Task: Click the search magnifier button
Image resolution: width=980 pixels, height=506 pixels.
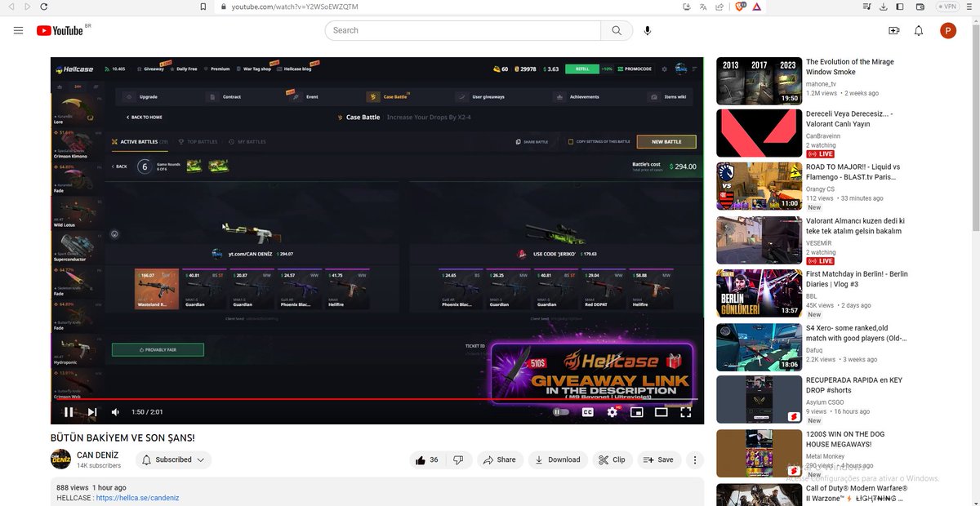Action: pos(616,30)
